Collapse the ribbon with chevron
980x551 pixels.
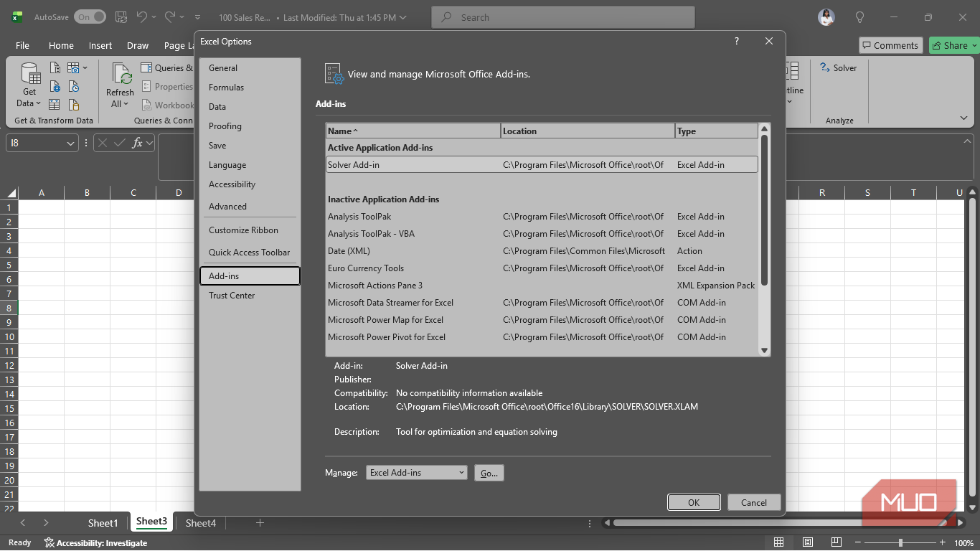coord(963,118)
